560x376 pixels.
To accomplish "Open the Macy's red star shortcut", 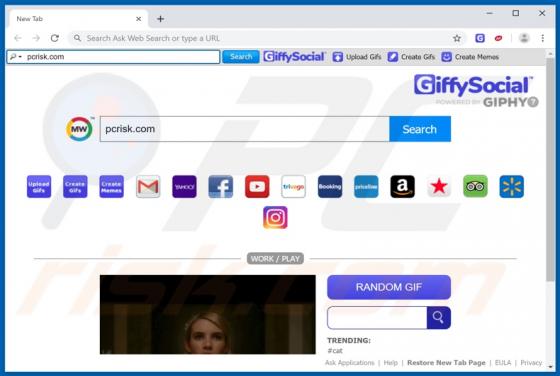I will point(439,186).
